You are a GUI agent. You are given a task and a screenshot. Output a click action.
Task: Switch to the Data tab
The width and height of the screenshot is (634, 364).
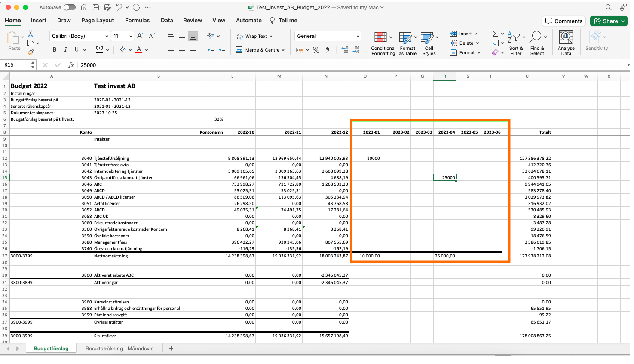167,20
